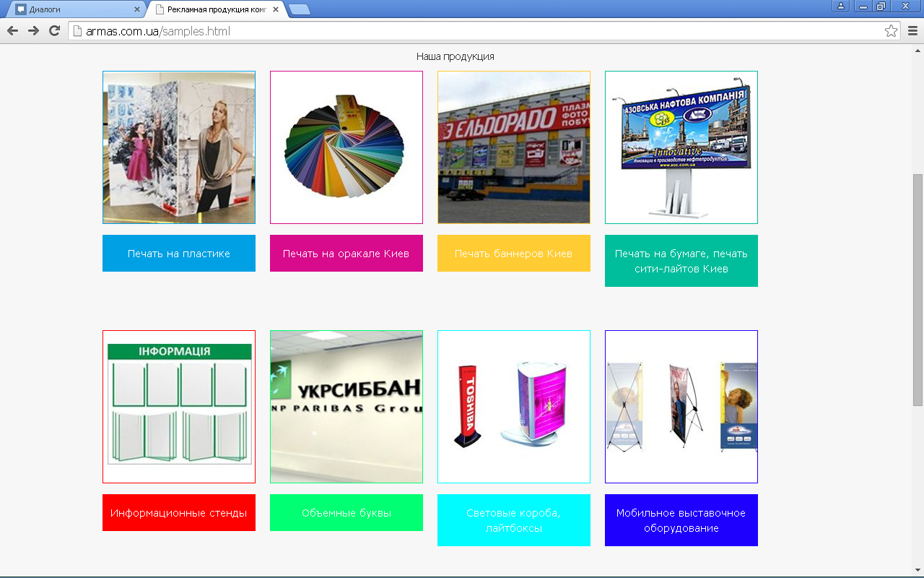Click Световые короба, лайтбоксы button
This screenshot has width=924, height=578.
pyautogui.click(x=514, y=520)
